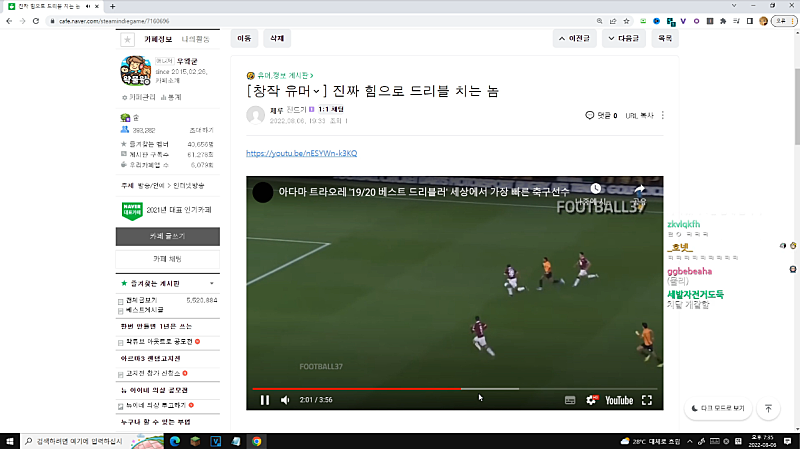Go to previous post 이전글

[x=574, y=38]
